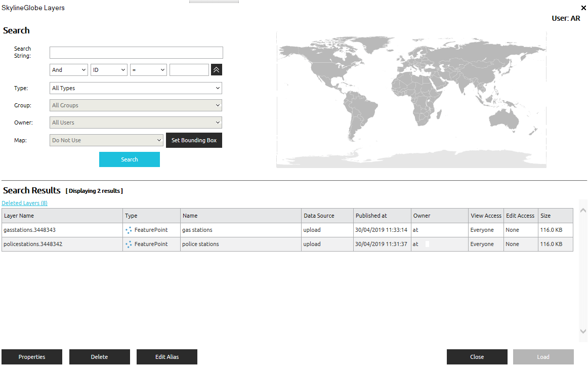Image resolution: width=588 pixels, height=368 pixels.
Task: Close the SkylineGlobe Layers dialog via X icon
Action: pos(583,8)
